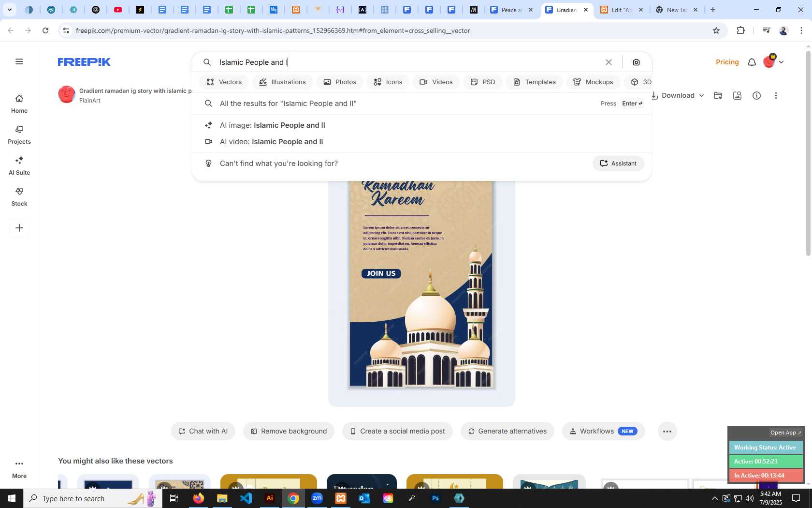Open Visual Studio Code from the taskbar
This screenshot has height=508, width=812.
click(246, 498)
